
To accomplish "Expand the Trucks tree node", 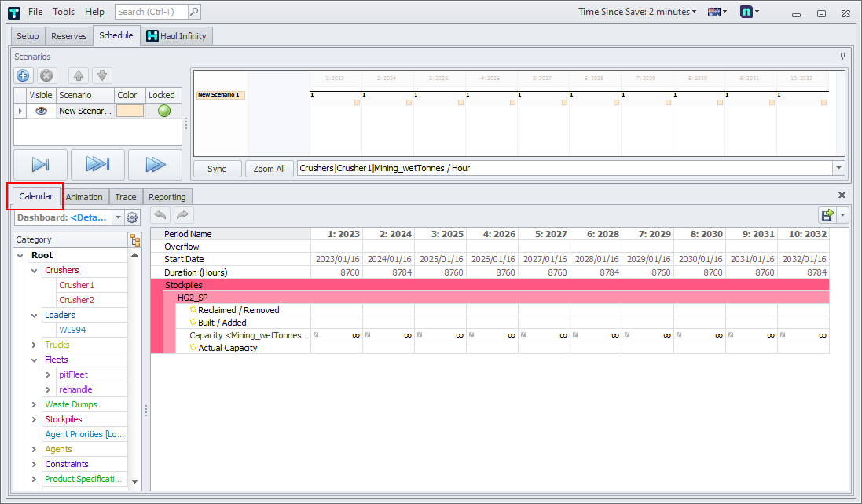I will click(35, 345).
